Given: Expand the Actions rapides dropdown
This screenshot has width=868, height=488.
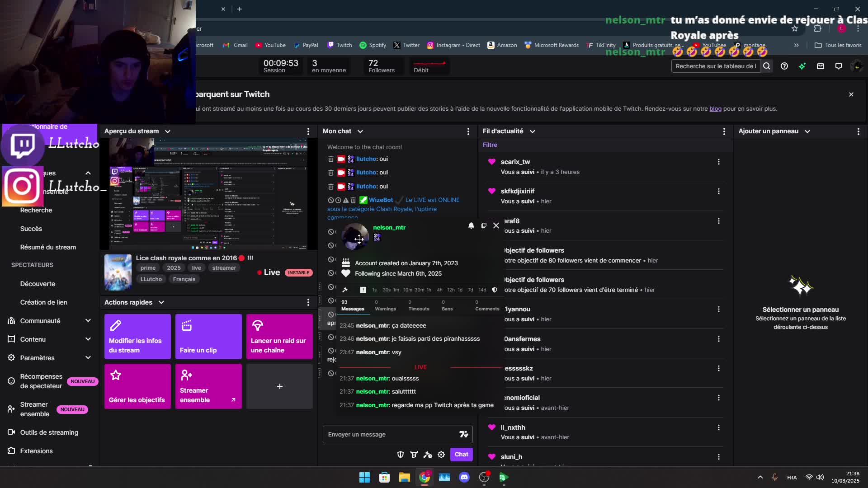Looking at the screenshot, I should (x=161, y=302).
